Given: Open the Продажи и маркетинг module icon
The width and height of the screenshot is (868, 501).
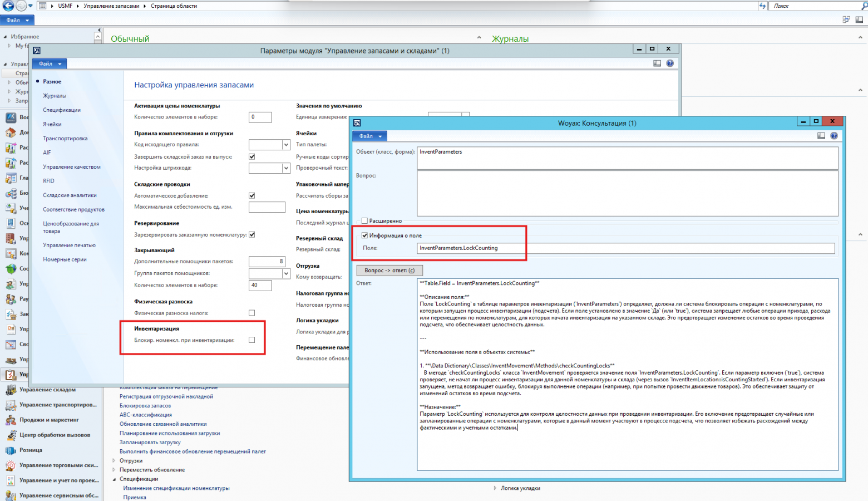Looking at the screenshot, I should coord(10,420).
